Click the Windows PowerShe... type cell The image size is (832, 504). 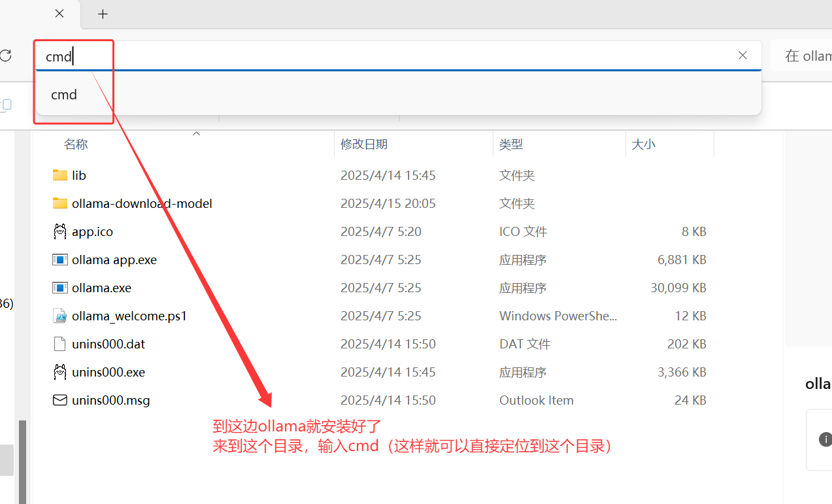[x=558, y=316]
